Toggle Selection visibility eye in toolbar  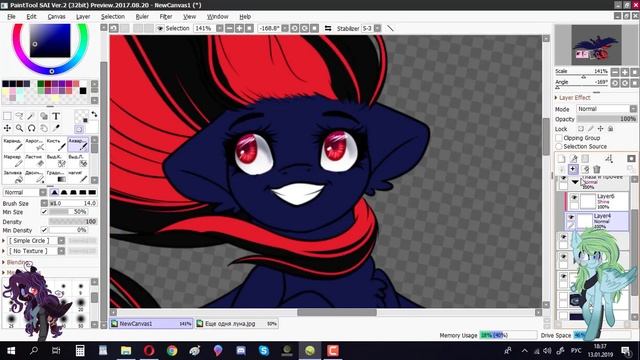pos(160,28)
